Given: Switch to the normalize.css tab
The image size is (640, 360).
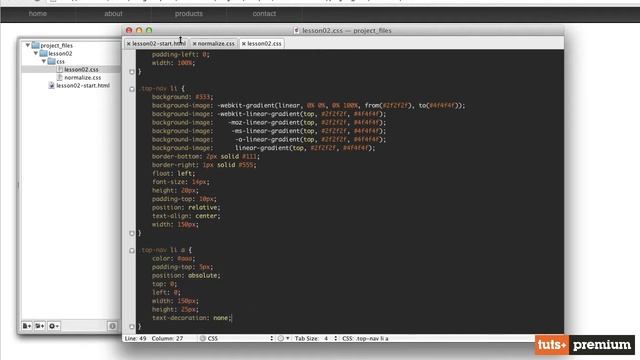Looking at the screenshot, I should pos(216,43).
